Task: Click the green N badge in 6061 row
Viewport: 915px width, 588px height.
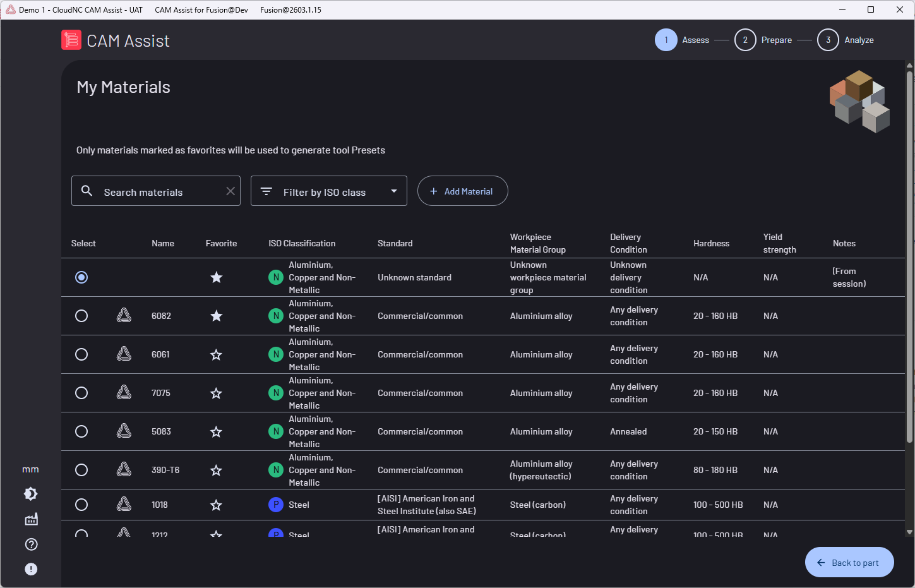Action: click(276, 354)
